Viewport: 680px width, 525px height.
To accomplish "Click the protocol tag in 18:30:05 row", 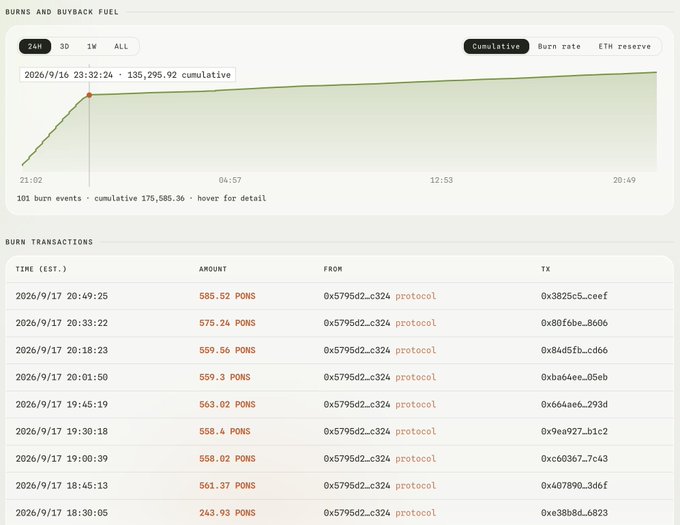I will [x=416, y=513].
